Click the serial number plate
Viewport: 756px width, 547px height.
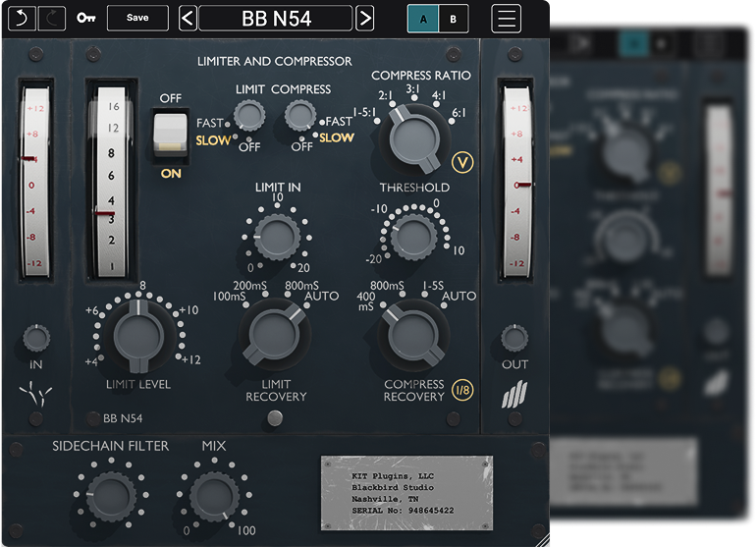tap(405, 490)
